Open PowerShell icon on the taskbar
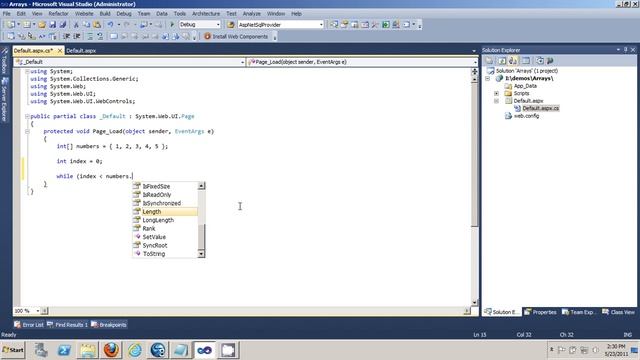Screen dimensions: 640x360 click(64, 350)
